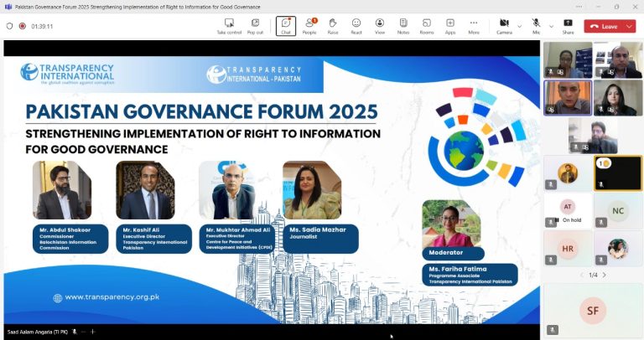644x340 pixels.
Task: Open the View layout menu
Action: [380, 25]
